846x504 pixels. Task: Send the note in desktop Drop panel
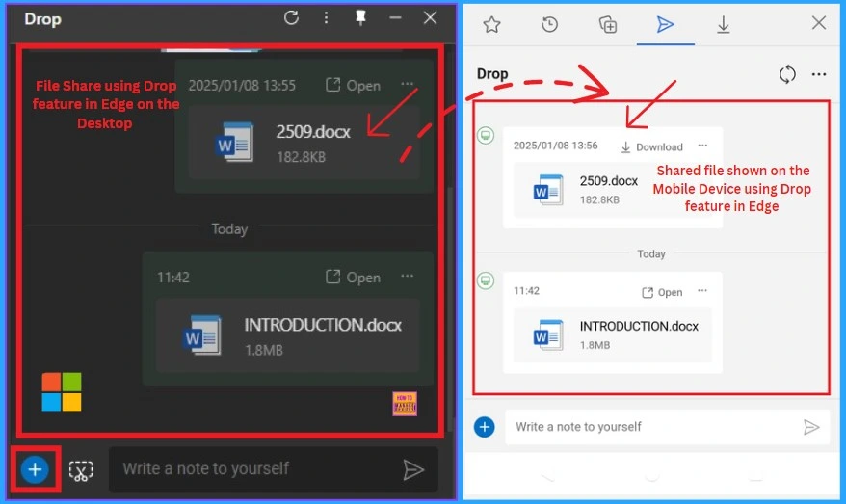(413, 469)
